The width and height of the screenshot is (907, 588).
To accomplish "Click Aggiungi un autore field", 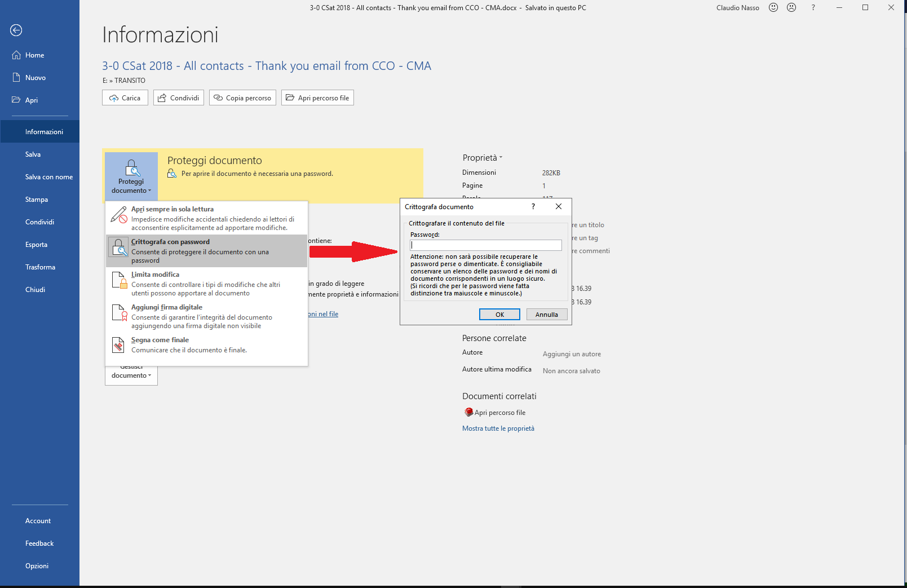I will pos(572,354).
